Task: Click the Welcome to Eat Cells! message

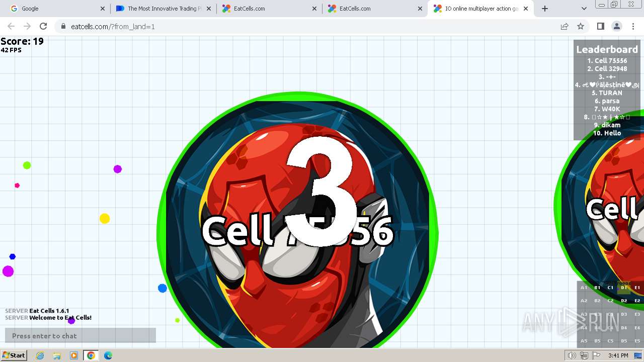Action: point(48,318)
